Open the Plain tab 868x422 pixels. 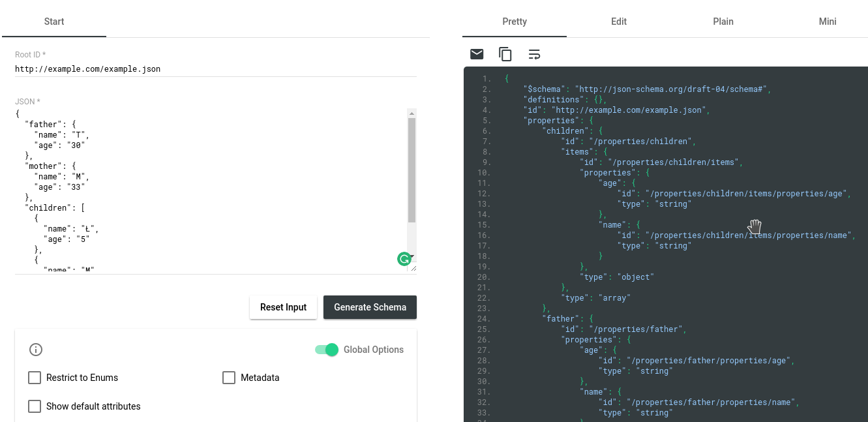[x=723, y=22]
